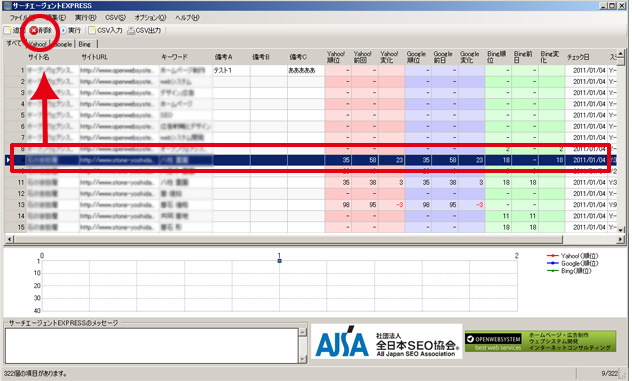Click Bing rank 18 in row 15
This screenshot has height=381, width=632.
(x=498, y=227)
